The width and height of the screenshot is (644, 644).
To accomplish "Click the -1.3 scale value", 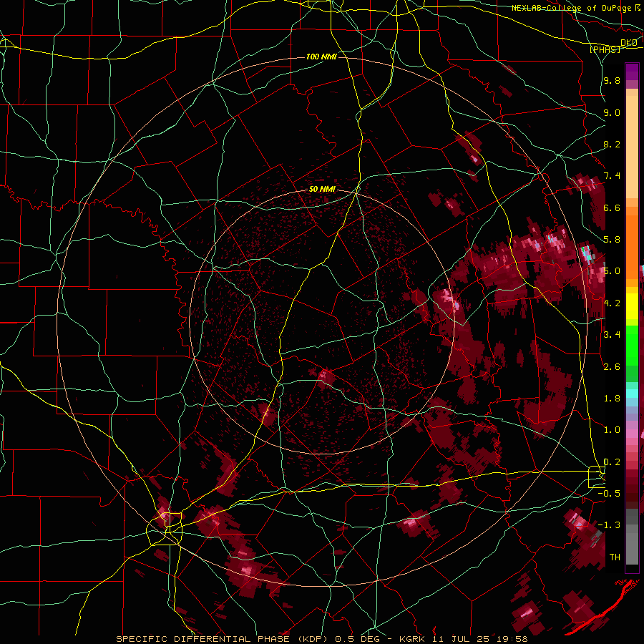I will pos(610,525).
